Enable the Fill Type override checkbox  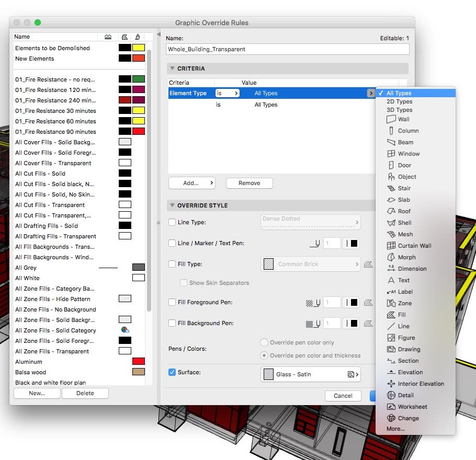click(172, 264)
